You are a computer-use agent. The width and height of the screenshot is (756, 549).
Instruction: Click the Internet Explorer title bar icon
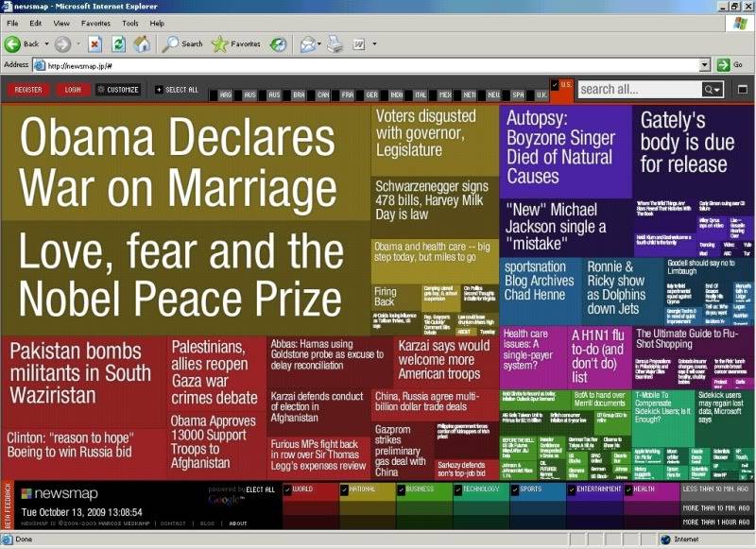click(x=6, y=7)
